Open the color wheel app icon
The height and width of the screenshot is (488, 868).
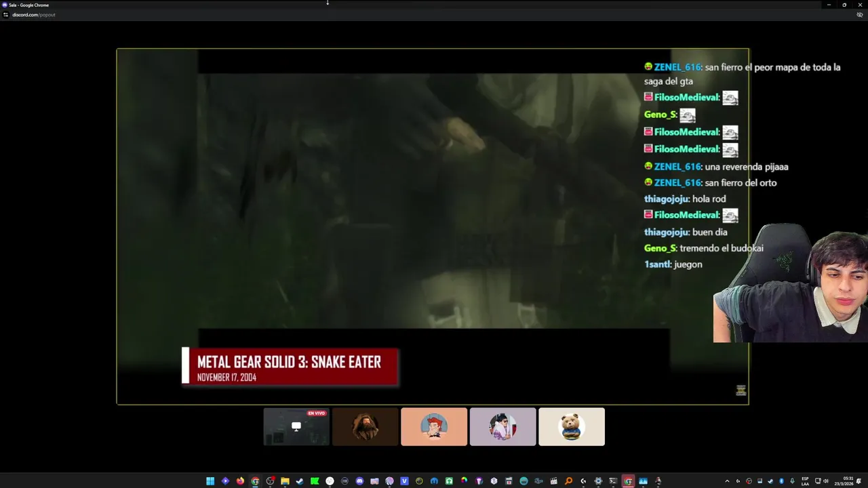point(464,481)
